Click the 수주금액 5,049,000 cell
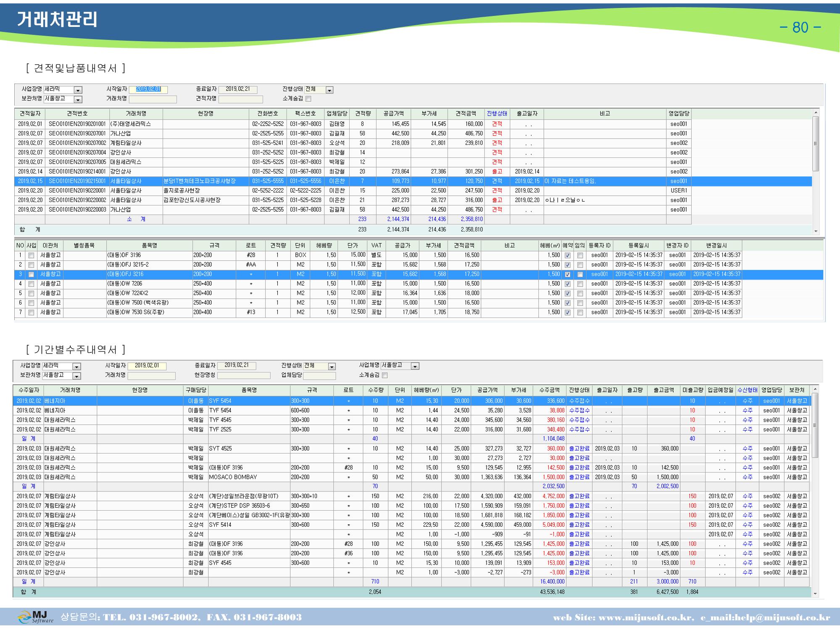Image resolution: width=840 pixels, height=630 pixels. (x=550, y=525)
